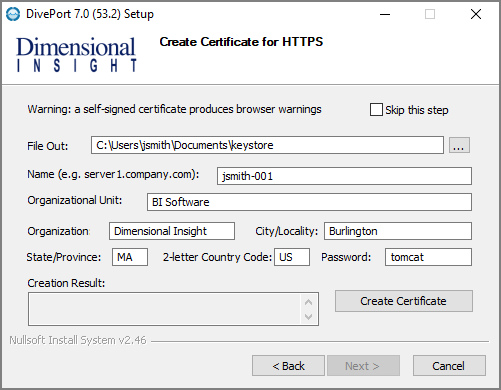Click the Organizational Unit: label
The height and width of the screenshot is (390, 501).
click(75, 200)
